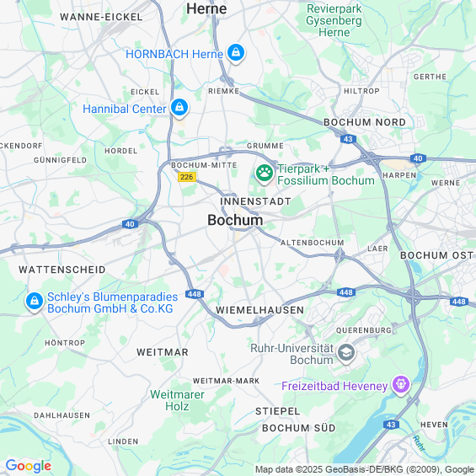
Task: Click the 448 shield near Wiemelhausen
Action: (x=195, y=294)
